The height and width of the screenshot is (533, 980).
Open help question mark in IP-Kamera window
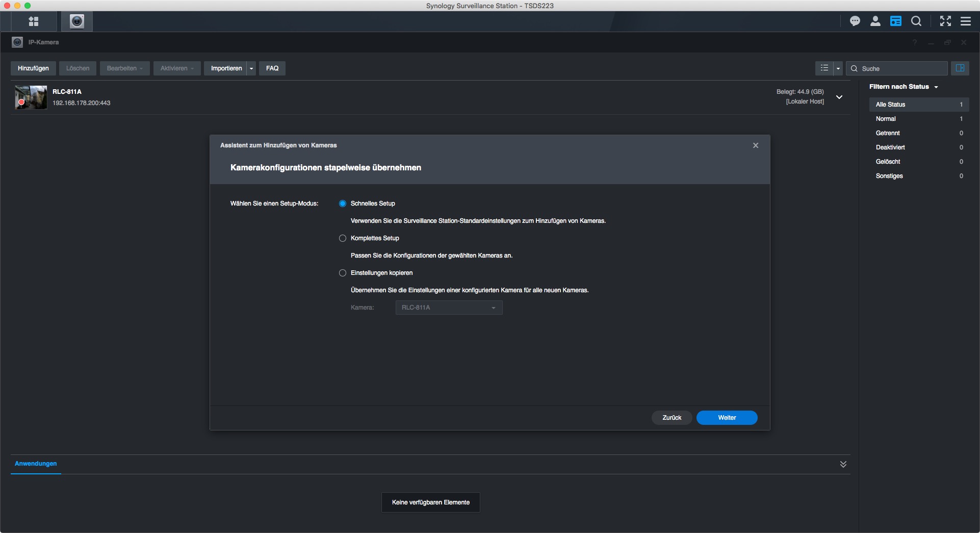pos(915,42)
